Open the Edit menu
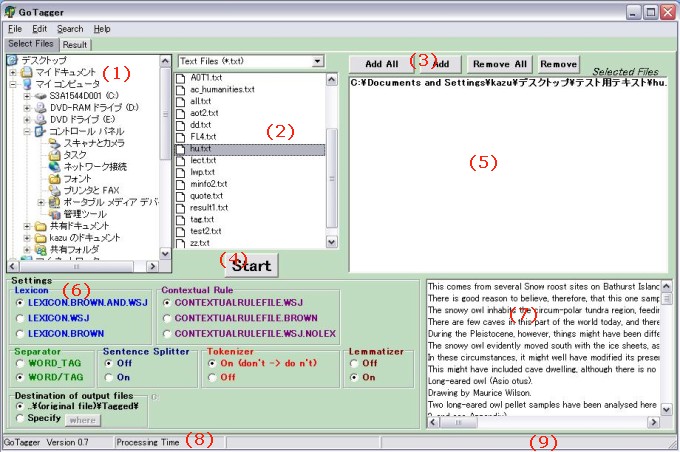 point(39,29)
